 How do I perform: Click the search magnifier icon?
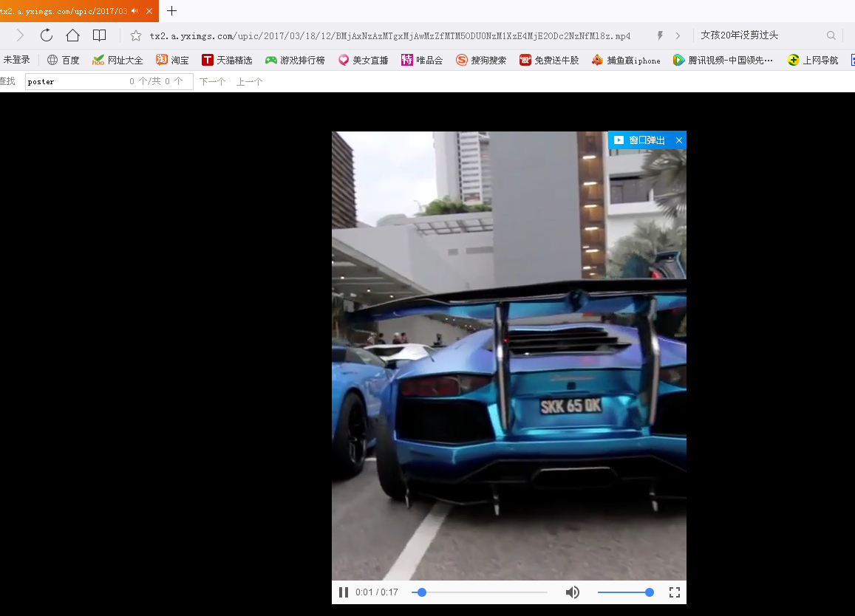click(x=831, y=35)
